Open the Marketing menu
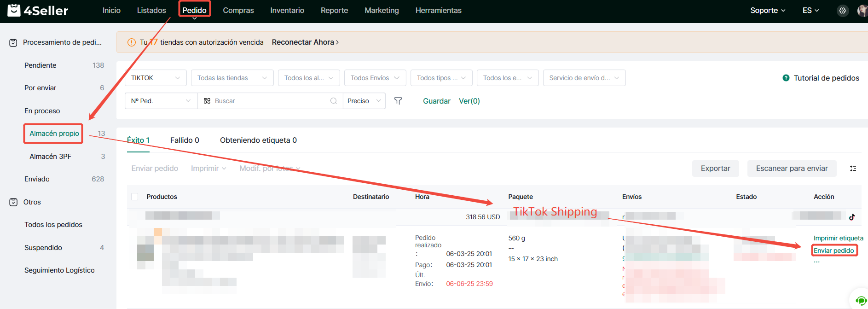 coord(382,11)
